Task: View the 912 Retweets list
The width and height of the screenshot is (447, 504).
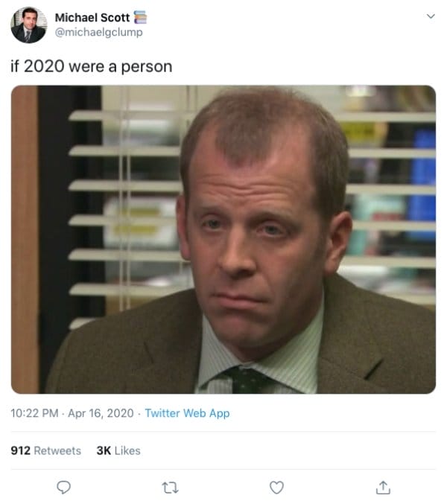Action: pos(46,450)
